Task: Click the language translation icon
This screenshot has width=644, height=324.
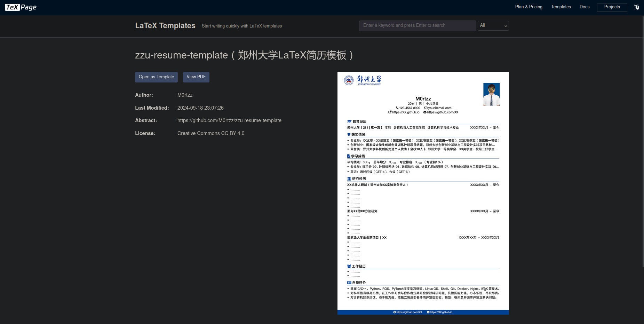Action: pyautogui.click(x=636, y=7)
